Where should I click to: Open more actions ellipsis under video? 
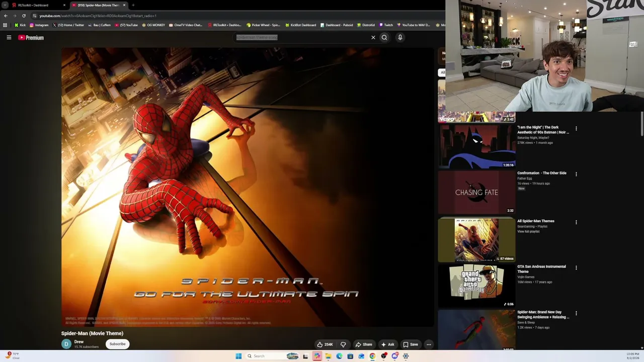point(429,344)
